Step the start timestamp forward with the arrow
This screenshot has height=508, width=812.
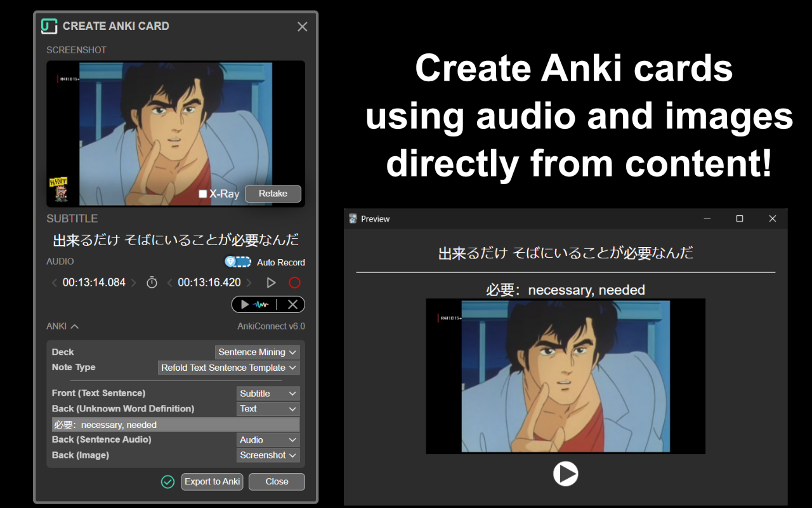click(132, 282)
